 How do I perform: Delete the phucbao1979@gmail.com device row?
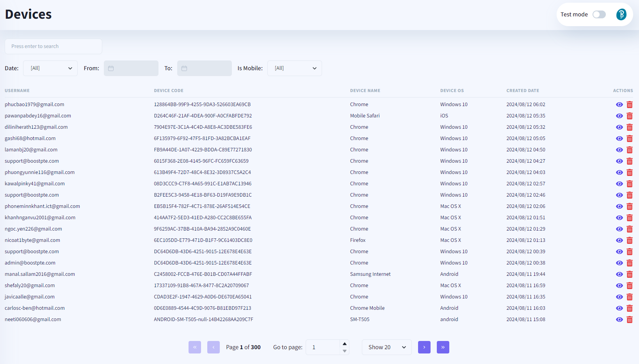click(629, 105)
